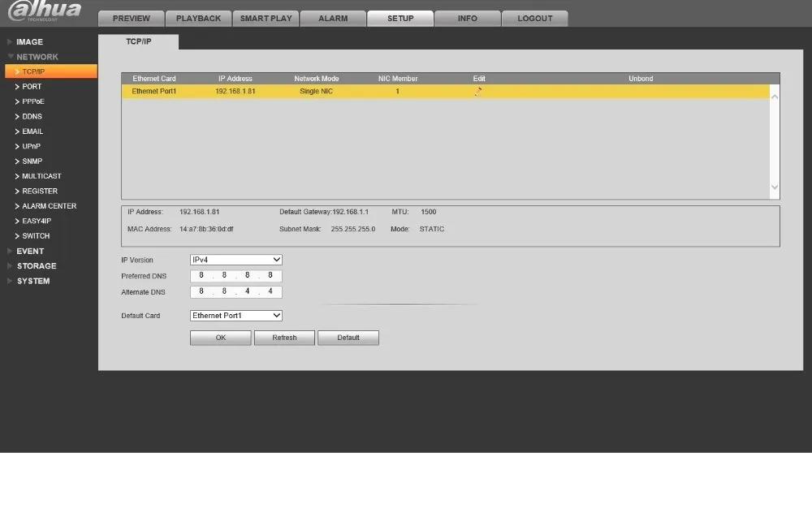
Task: Click the OK button
Action: coord(221,338)
